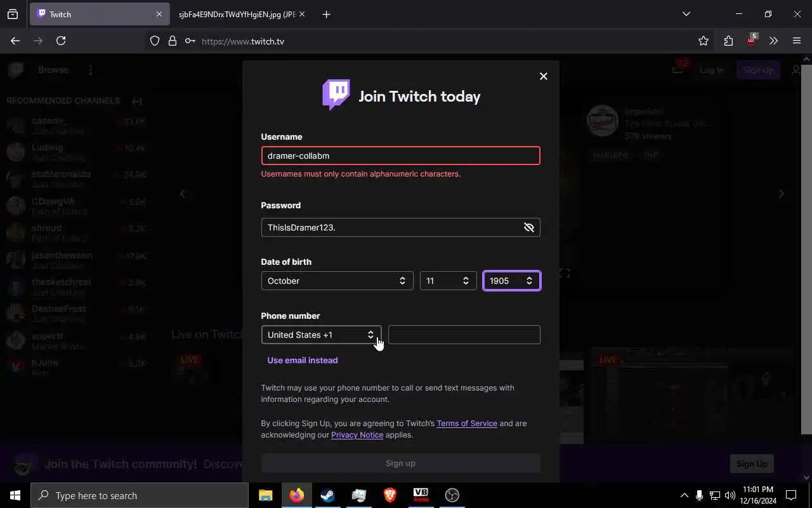Open File Explorer from the taskbar
812x508 pixels.
[x=265, y=495]
